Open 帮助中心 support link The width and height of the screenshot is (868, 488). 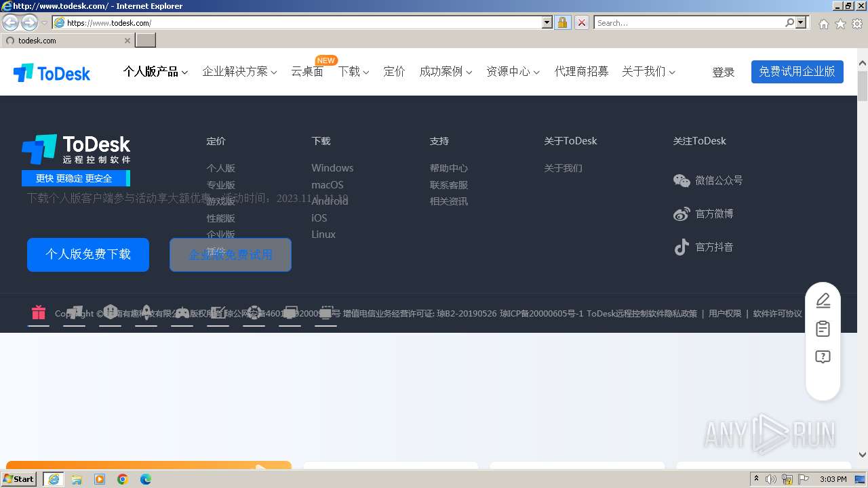(x=448, y=168)
